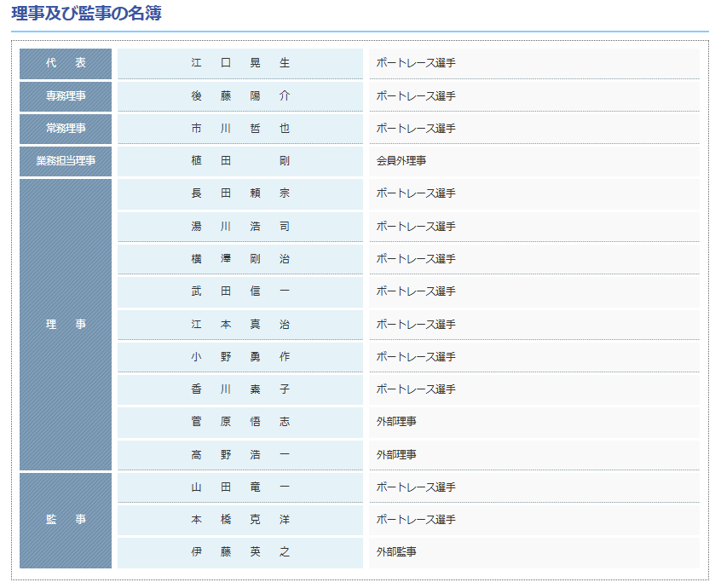Click the name 菅原悟志
Screen dimensions: 721x588
coord(240,422)
